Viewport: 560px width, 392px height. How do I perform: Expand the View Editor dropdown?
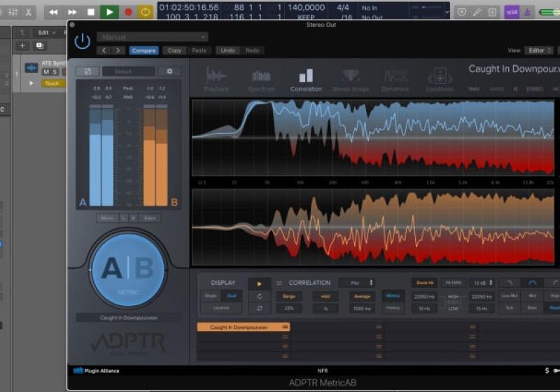pos(539,50)
